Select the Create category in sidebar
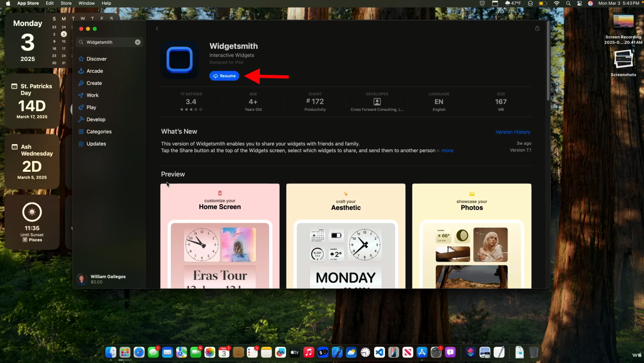Image resolution: width=644 pixels, height=363 pixels. pos(94,83)
